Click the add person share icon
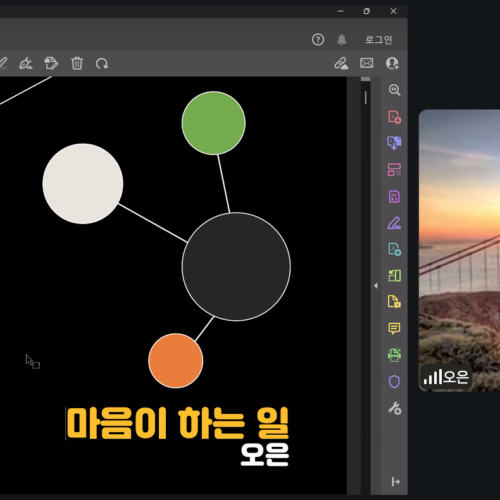The image size is (500, 500). point(392,63)
